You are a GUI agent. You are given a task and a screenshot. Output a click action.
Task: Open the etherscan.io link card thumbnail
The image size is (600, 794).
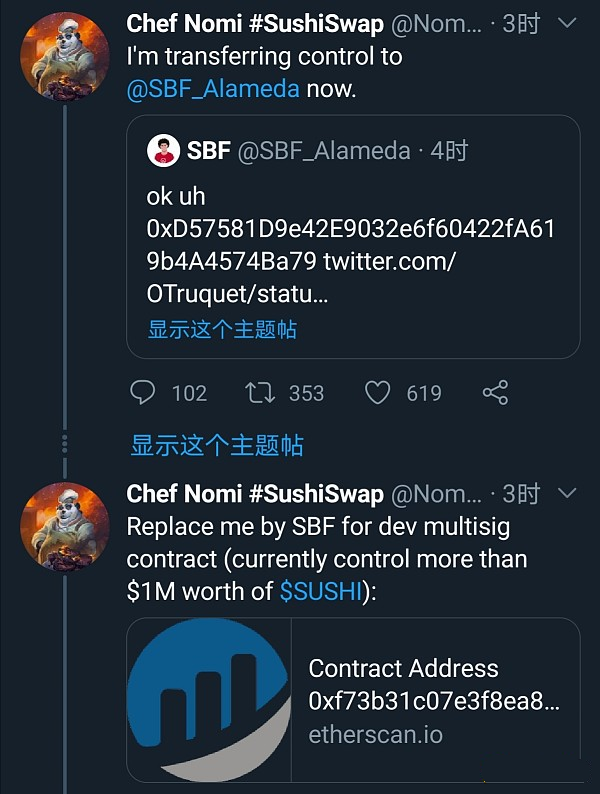click(x=209, y=700)
